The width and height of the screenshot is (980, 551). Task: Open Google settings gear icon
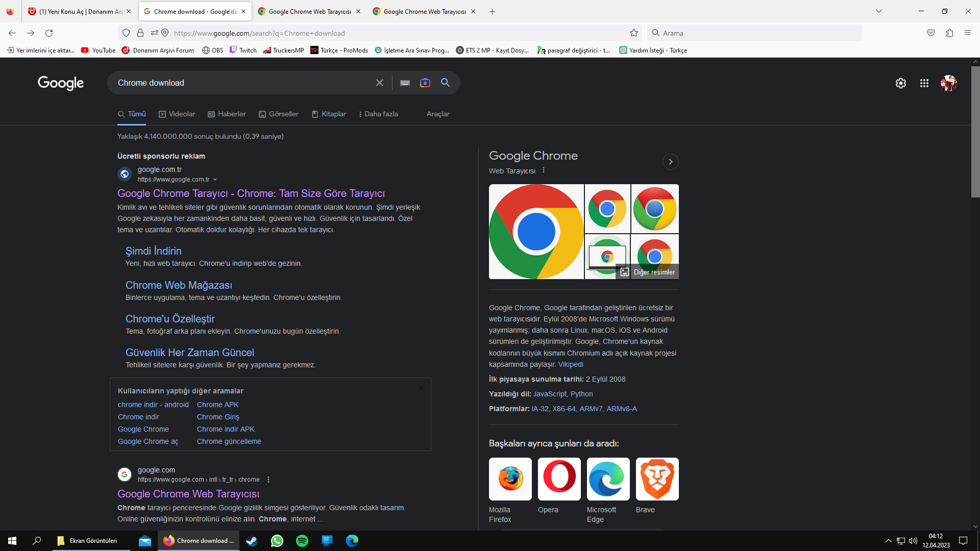pyautogui.click(x=900, y=83)
